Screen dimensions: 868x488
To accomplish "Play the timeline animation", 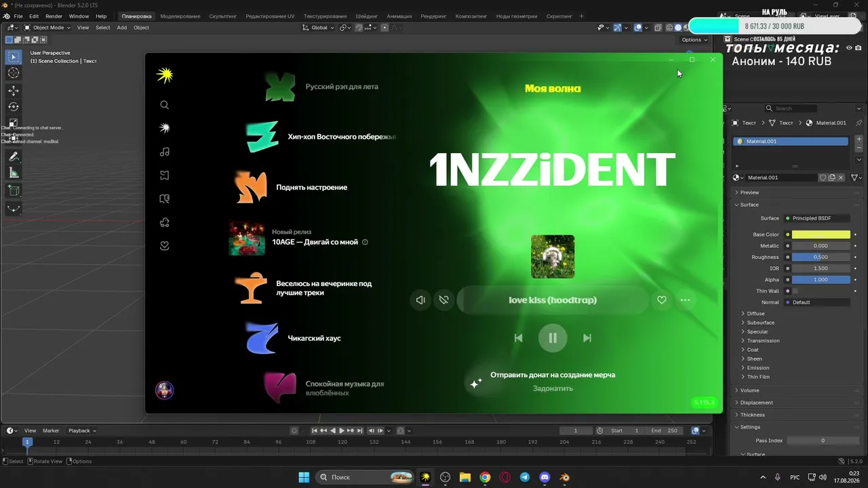I will (x=341, y=430).
